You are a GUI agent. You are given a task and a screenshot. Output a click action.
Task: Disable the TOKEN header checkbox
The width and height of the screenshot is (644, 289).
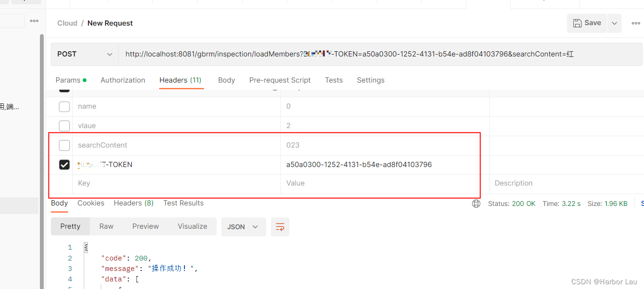64,165
